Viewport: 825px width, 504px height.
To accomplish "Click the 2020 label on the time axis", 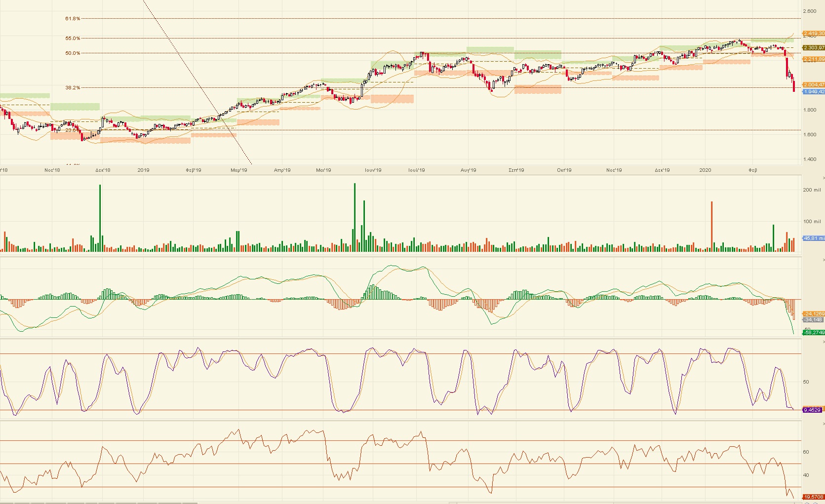I will tap(705, 170).
